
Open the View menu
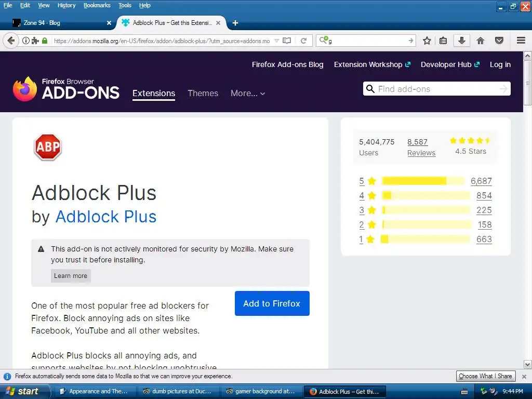tap(44, 5)
